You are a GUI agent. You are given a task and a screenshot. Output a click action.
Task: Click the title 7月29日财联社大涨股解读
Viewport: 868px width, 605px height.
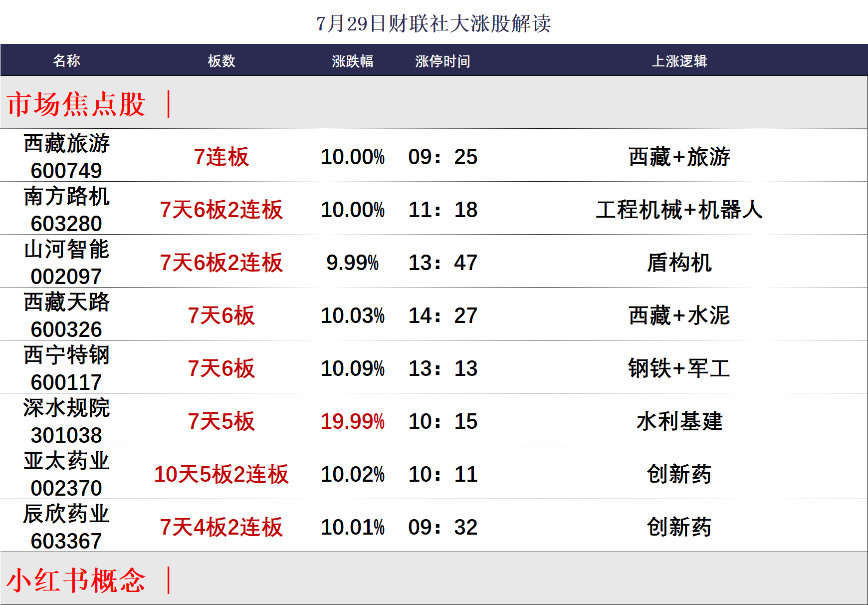point(434,23)
